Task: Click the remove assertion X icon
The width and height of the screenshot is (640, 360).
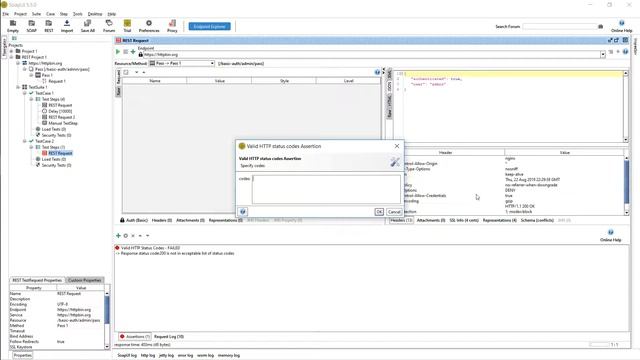Action: [133, 236]
